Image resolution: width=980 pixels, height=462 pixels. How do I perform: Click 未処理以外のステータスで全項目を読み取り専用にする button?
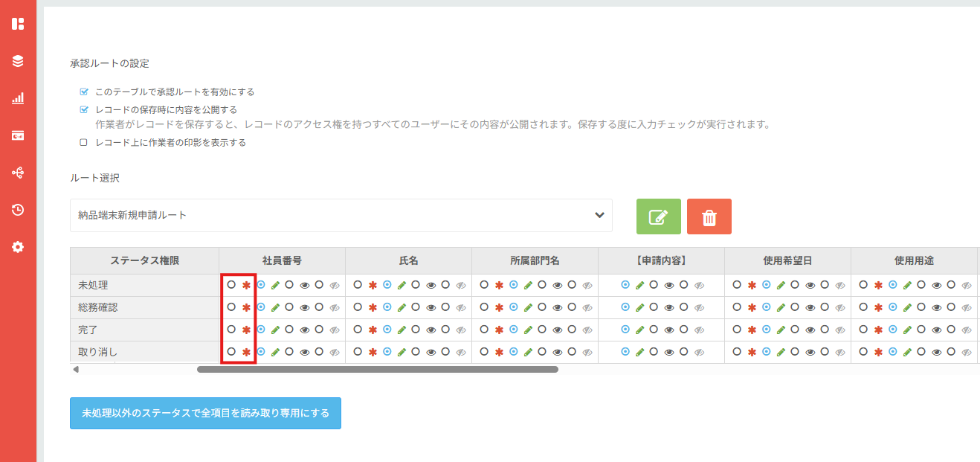click(205, 413)
